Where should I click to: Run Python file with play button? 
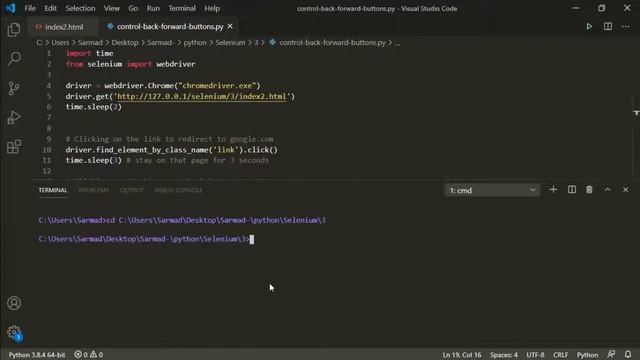pyautogui.click(x=589, y=27)
